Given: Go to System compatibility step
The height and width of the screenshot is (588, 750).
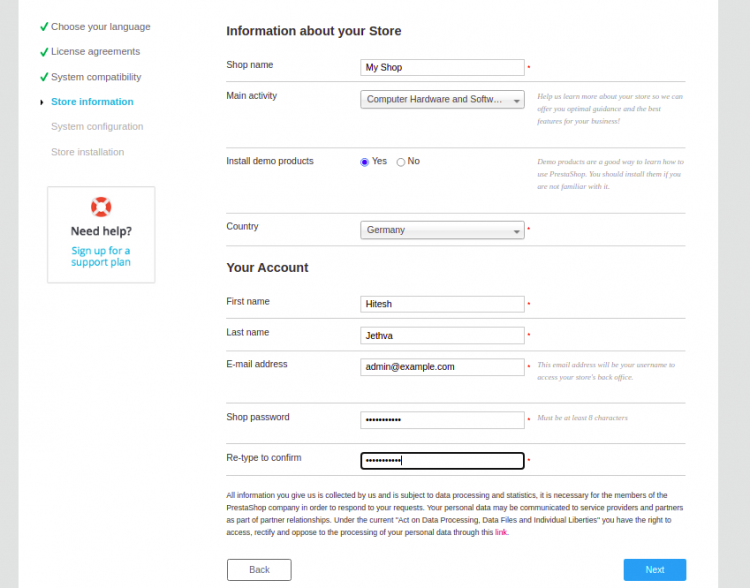Looking at the screenshot, I should 96,77.
